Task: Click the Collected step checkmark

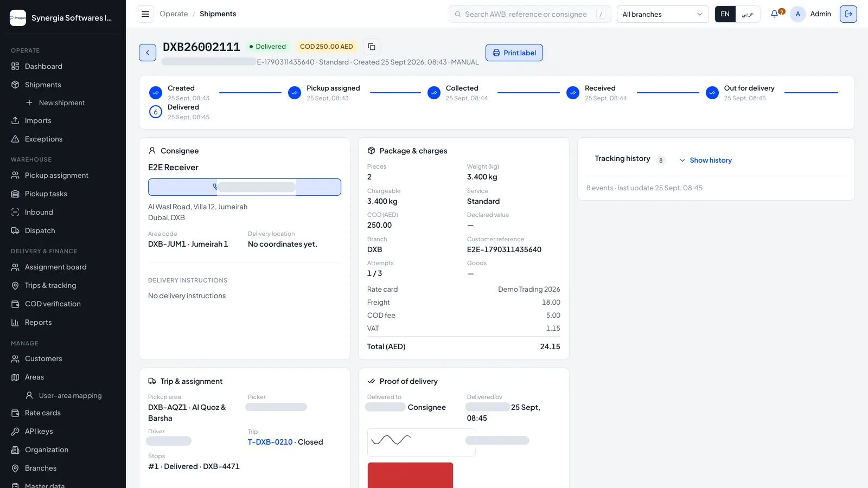Action: [434, 93]
